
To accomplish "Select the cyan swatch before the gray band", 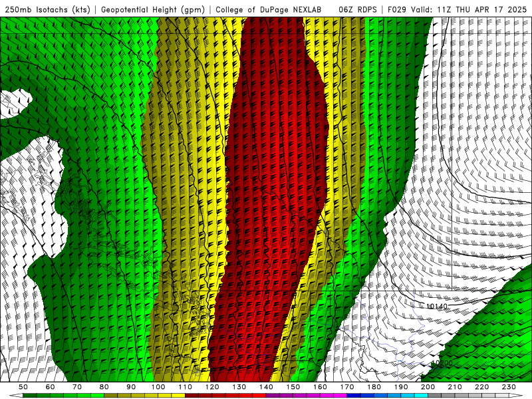I will (x=421, y=395).
